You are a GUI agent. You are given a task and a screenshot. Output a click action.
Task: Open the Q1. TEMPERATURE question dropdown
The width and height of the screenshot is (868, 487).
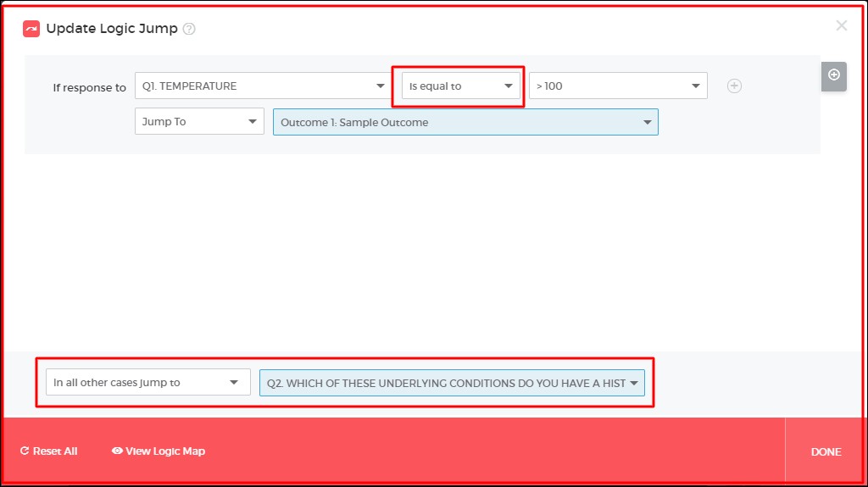263,86
